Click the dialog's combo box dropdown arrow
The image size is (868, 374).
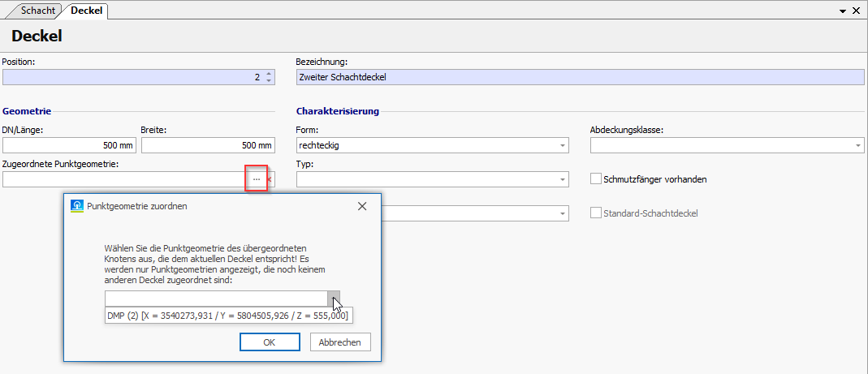333,299
